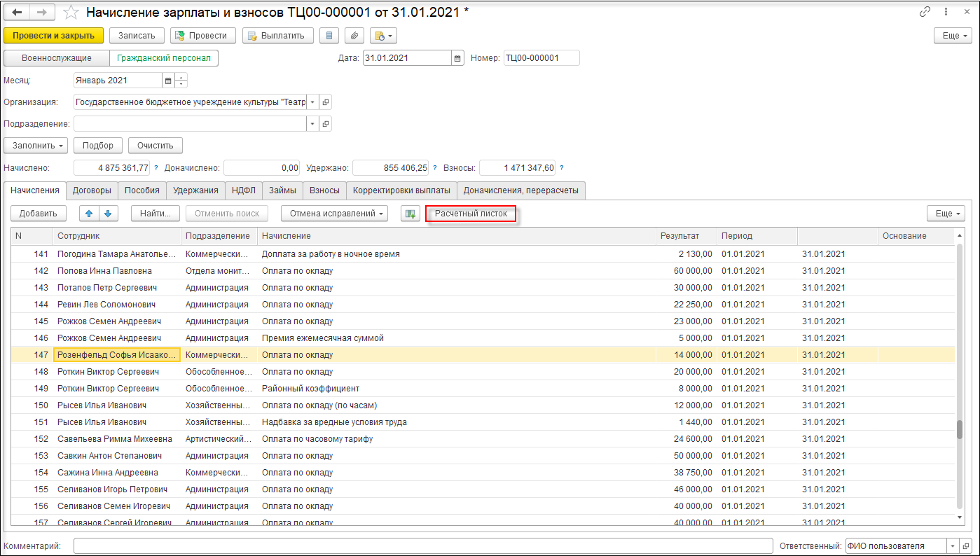Select row Сажина Инна Андреевна

pos(483,473)
